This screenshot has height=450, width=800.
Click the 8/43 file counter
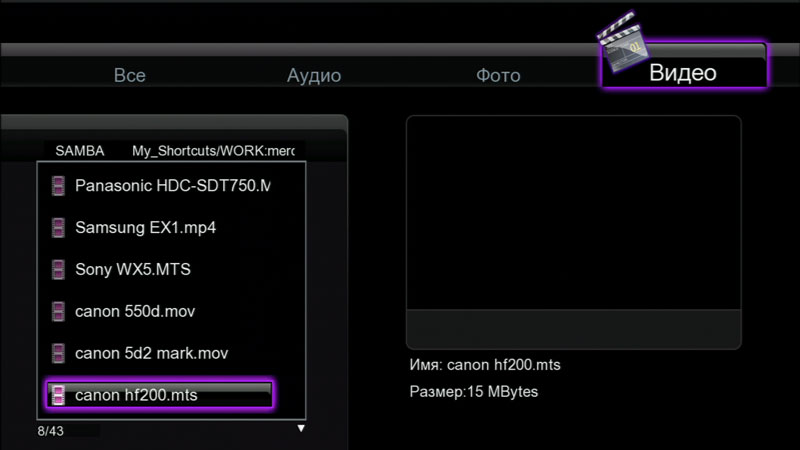tap(51, 431)
